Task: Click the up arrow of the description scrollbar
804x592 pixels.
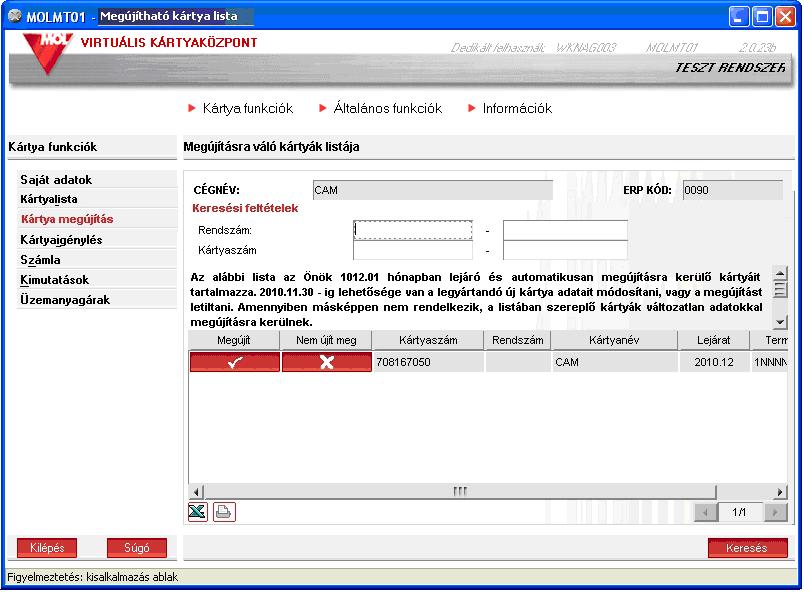Action: click(x=780, y=273)
